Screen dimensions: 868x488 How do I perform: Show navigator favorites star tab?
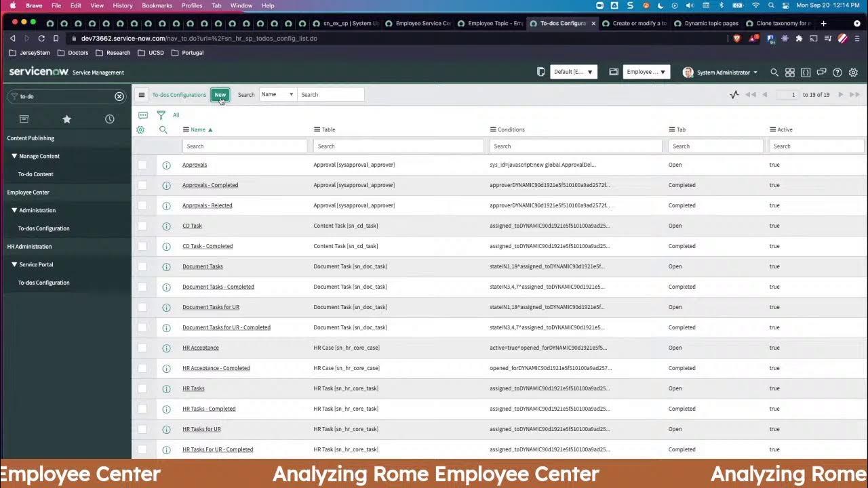tap(66, 119)
